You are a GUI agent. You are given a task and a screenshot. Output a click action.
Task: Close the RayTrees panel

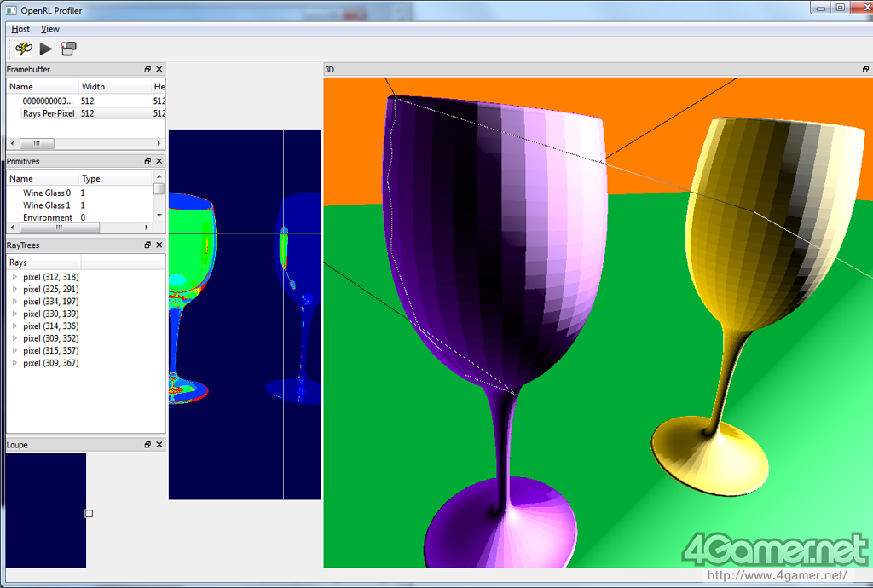159,245
